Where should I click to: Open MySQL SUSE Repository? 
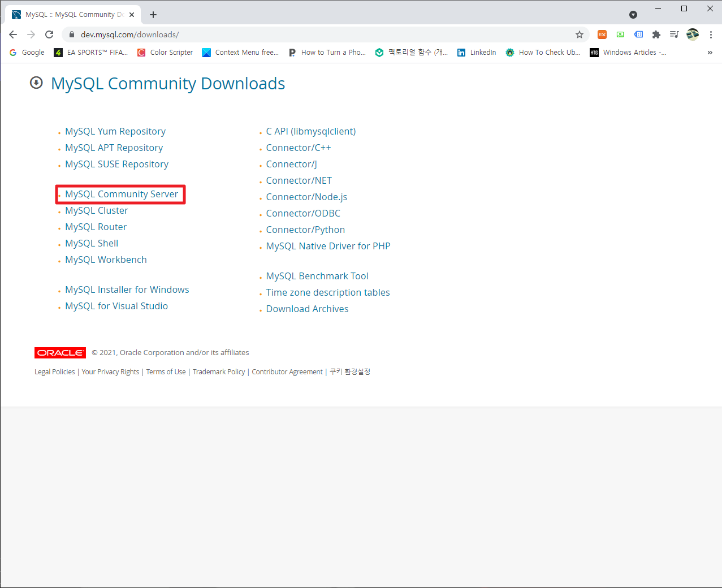116,164
